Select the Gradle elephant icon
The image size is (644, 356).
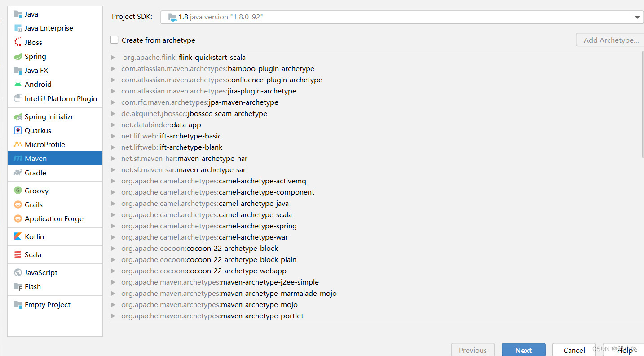(18, 173)
